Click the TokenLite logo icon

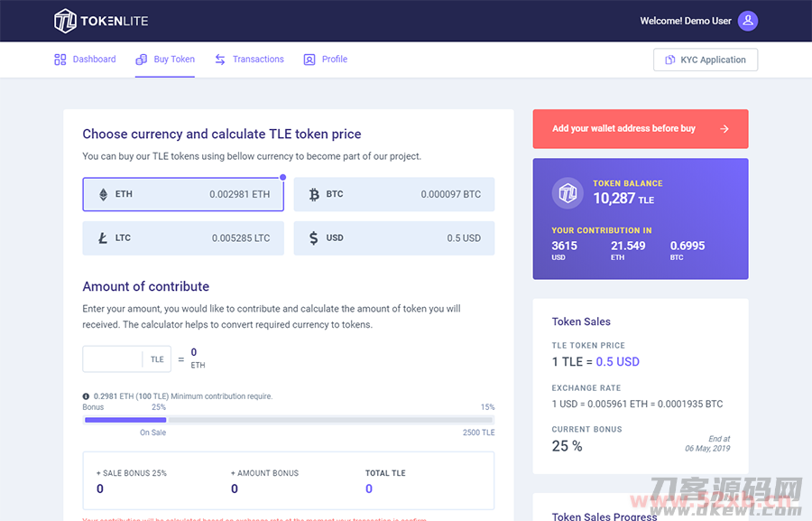[x=66, y=20]
